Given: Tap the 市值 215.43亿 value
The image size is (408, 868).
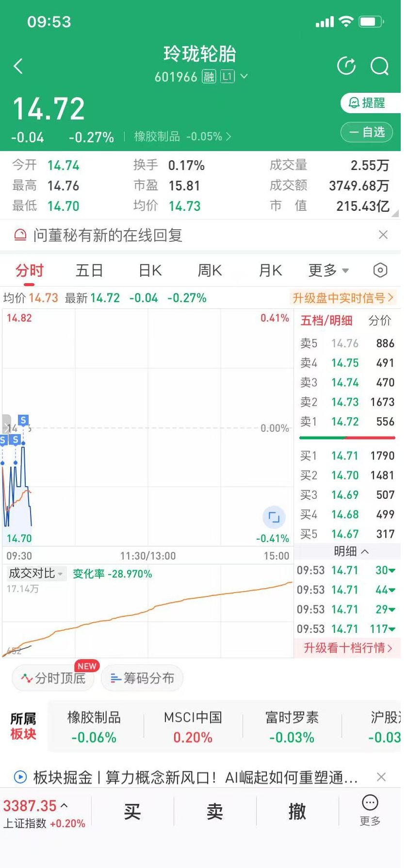Looking at the screenshot, I should [x=363, y=206].
